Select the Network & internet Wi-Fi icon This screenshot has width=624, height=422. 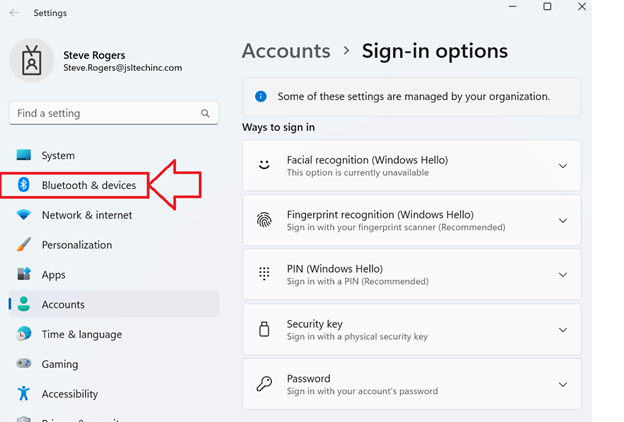tap(24, 215)
